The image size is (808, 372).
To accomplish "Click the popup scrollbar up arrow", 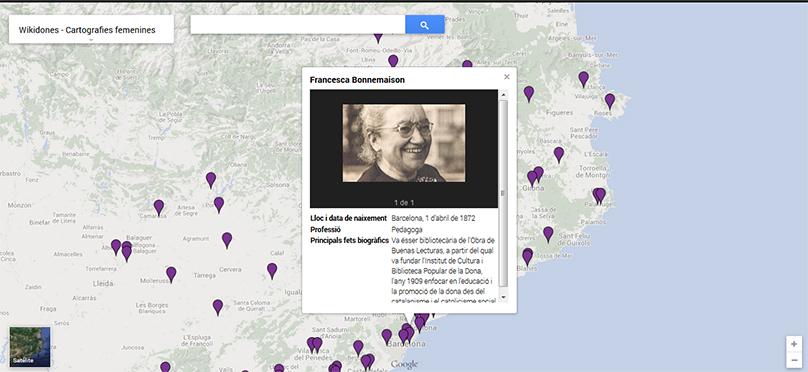I will click(x=503, y=94).
